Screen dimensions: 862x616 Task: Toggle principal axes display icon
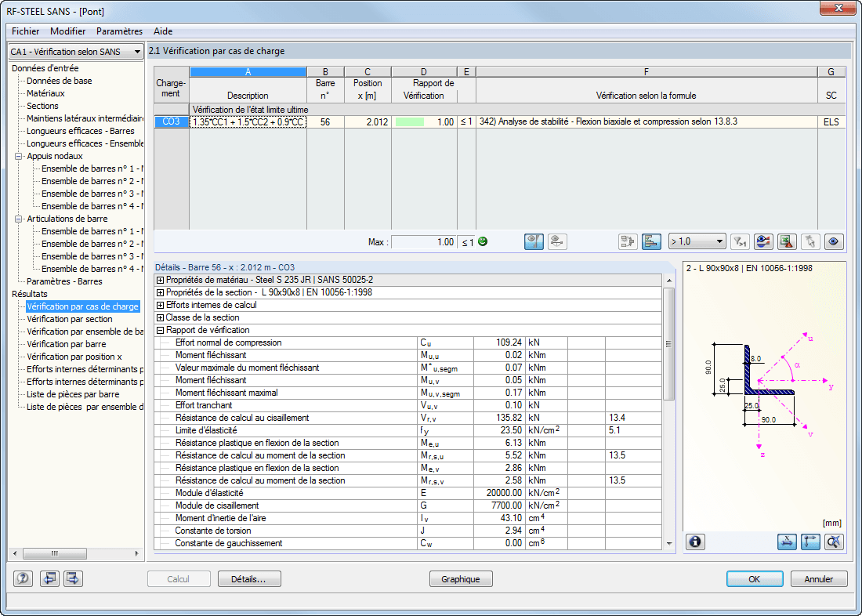tap(811, 542)
